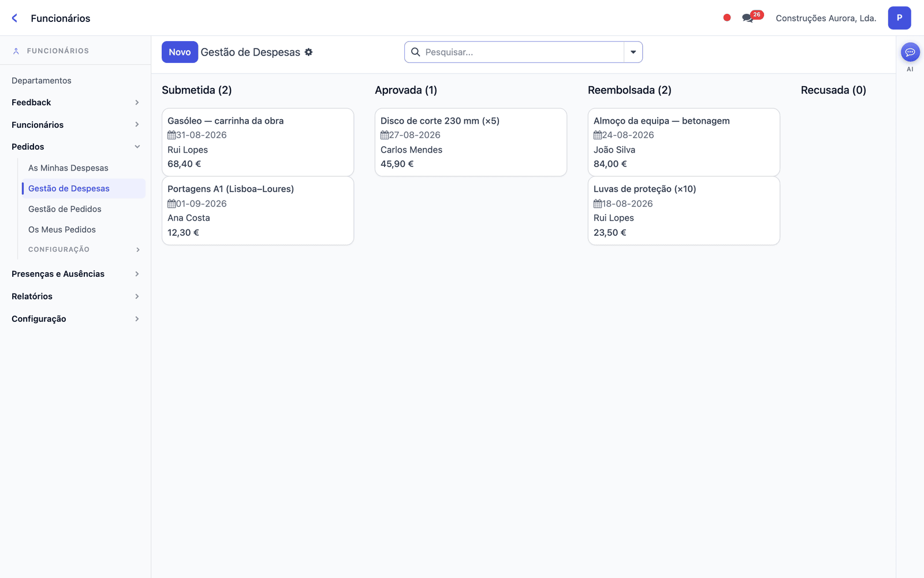The image size is (924, 578).
Task: Expand the Feedback menu section
Action: (75, 102)
